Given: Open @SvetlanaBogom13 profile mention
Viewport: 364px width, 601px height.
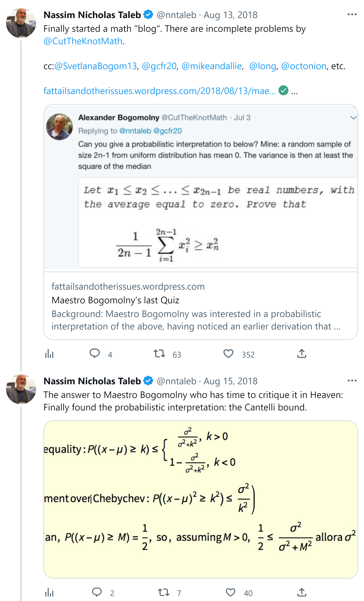Looking at the screenshot, I should point(95,66).
